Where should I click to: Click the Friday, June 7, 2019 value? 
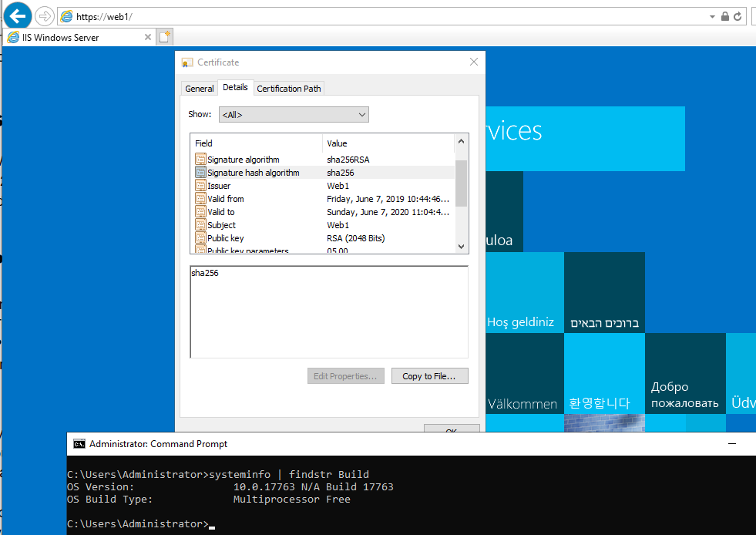pos(388,199)
